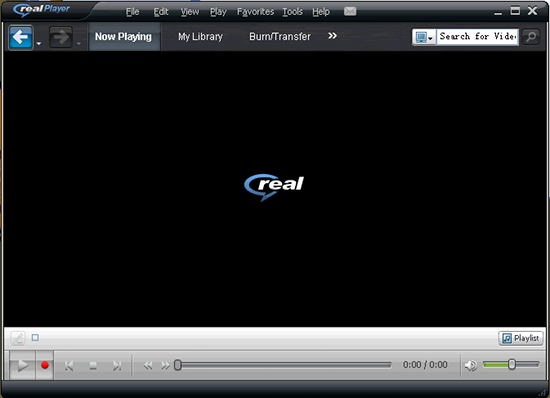Viewport: 550px width, 398px height.
Task: Toggle the Playlist panel button
Action: click(x=521, y=338)
